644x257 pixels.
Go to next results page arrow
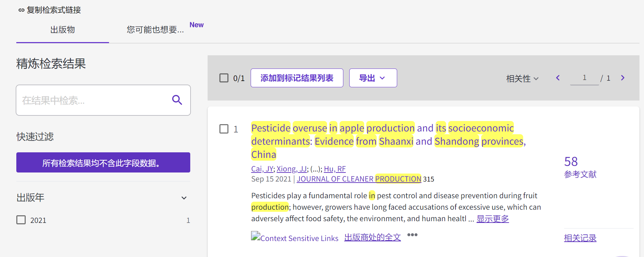coord(622,78)
